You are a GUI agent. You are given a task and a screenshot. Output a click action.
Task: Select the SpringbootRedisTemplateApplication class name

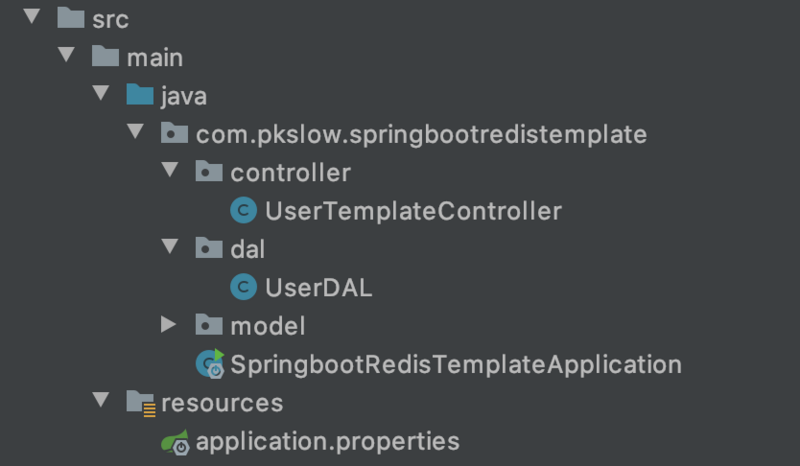point(455,364)
